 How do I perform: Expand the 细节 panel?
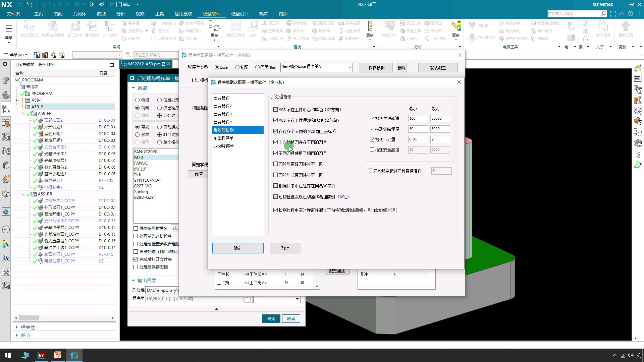coord(17,335)
